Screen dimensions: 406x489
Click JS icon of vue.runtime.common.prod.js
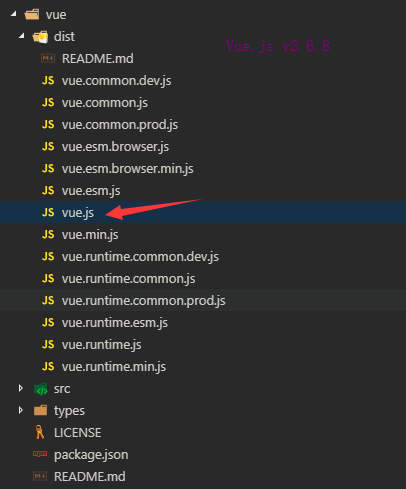[48, 300]
